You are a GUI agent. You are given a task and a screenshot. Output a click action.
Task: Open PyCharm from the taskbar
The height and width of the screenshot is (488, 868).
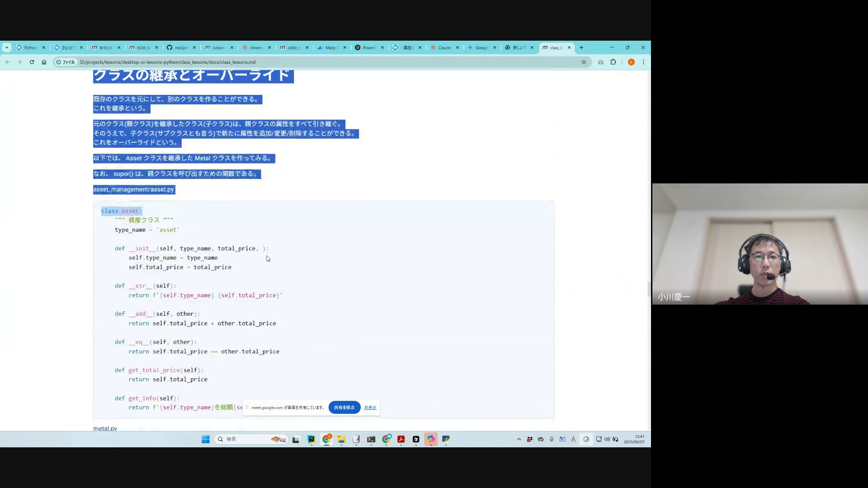[x=311, y=439]
